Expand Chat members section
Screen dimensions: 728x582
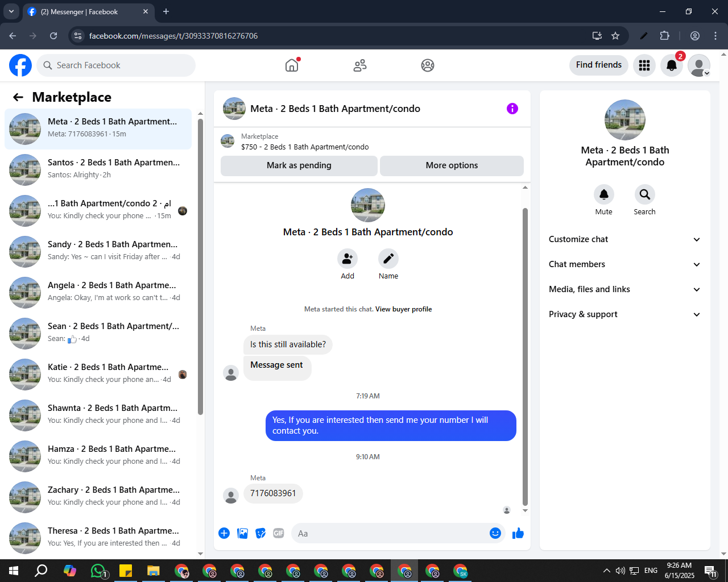(x=624, y=264)
